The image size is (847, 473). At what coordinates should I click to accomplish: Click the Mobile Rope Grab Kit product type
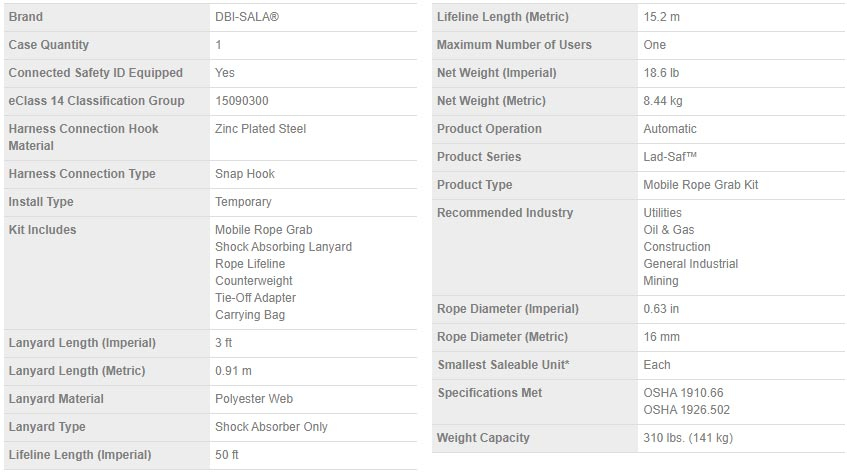pos(700,185)
